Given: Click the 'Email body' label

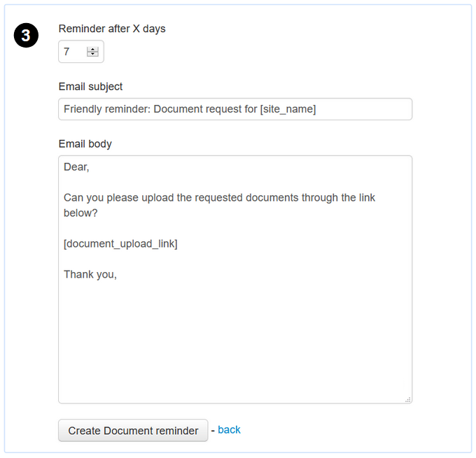Looking at the screenshot, I should (x=85, y=144).
